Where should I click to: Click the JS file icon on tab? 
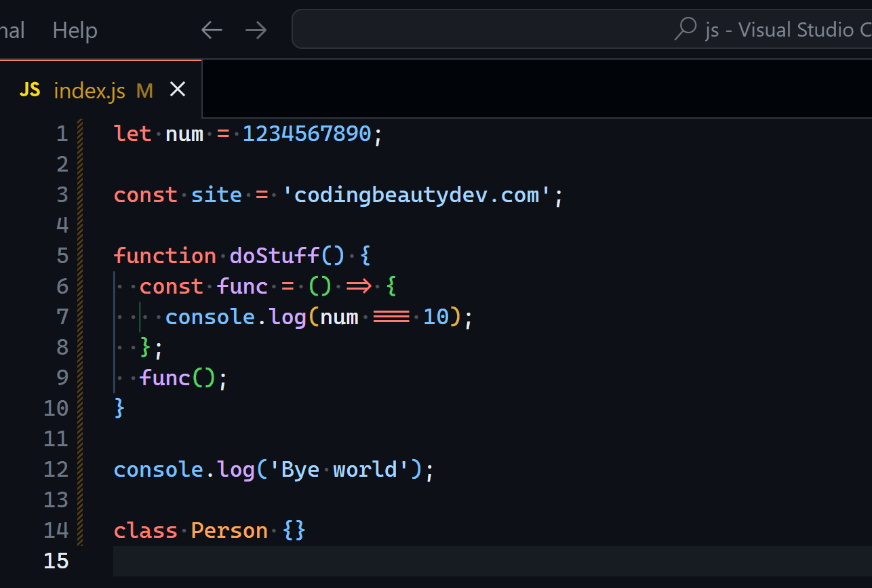(x=30, y=90)
